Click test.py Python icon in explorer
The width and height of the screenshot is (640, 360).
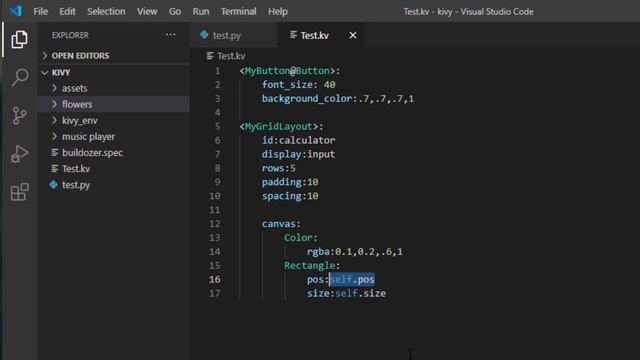coord(53,184)
